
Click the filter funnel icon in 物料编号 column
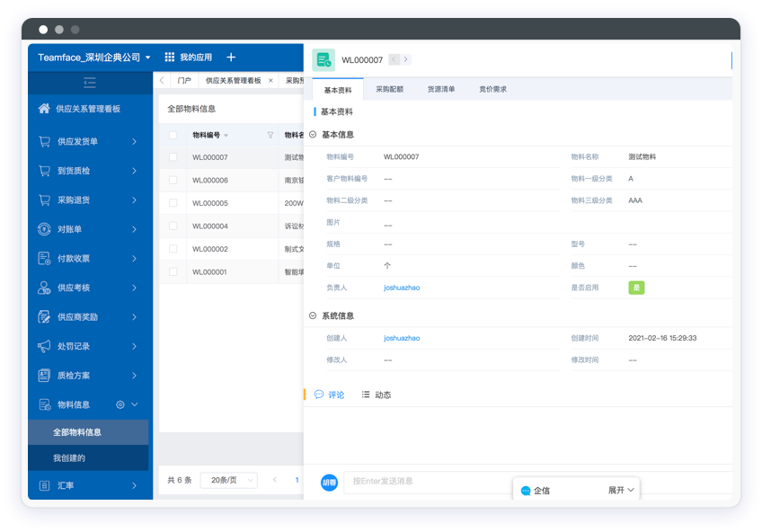point(270,135)
